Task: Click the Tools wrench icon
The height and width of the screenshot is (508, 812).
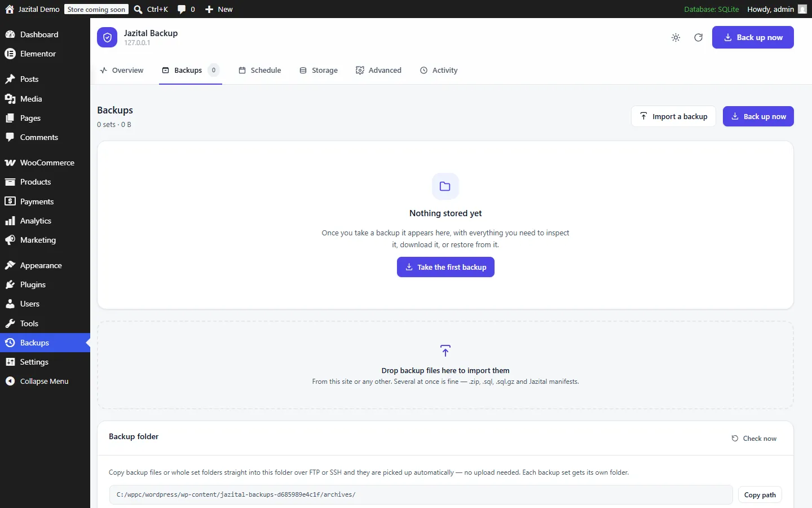Action: (x=10, y=323)
